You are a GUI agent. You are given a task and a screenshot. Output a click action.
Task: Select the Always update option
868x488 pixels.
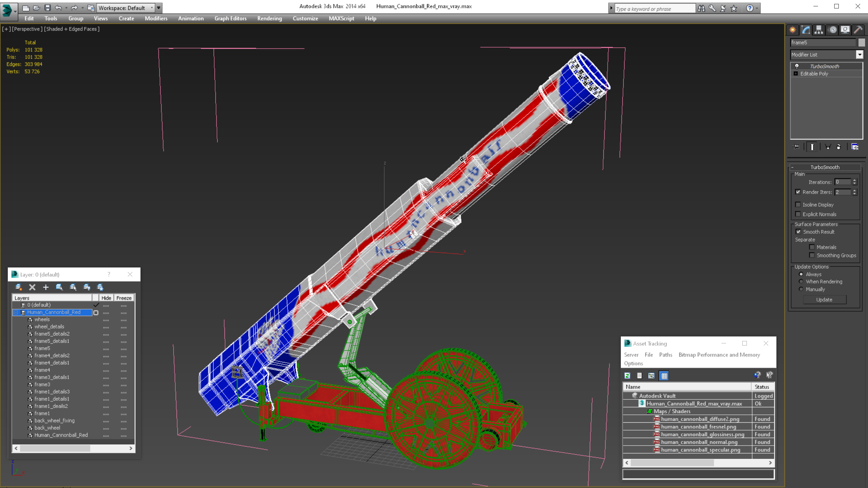click(x=801, y=274)
